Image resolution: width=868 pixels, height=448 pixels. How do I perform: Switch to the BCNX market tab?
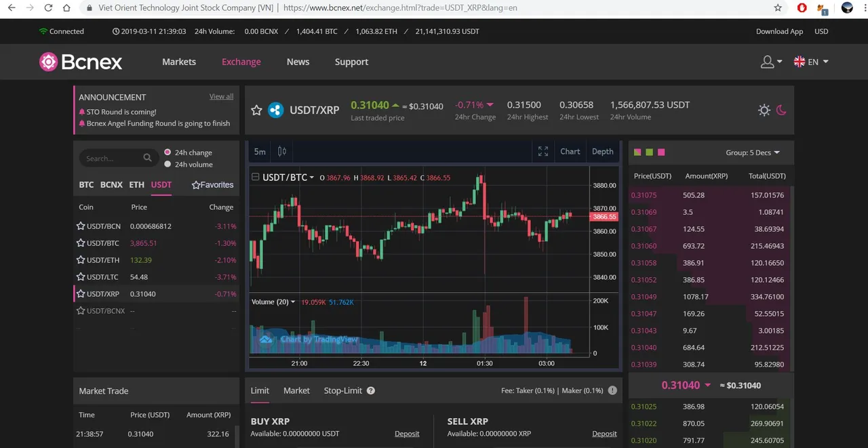point(111,185)
